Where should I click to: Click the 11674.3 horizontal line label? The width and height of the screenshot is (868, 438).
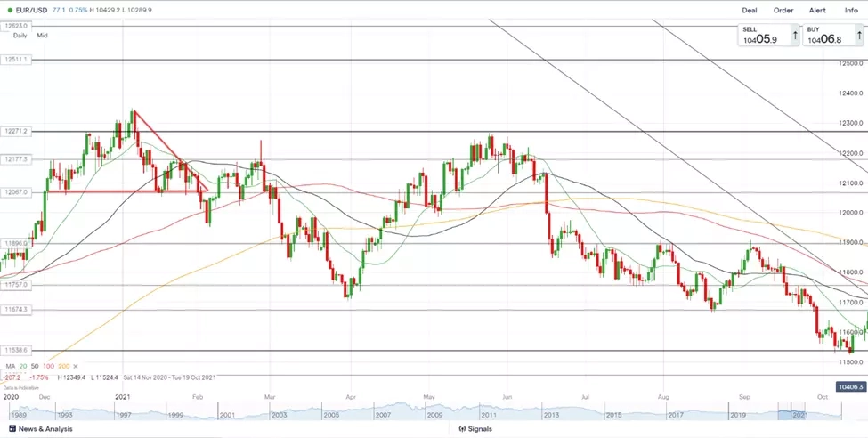tap(17, 310)
